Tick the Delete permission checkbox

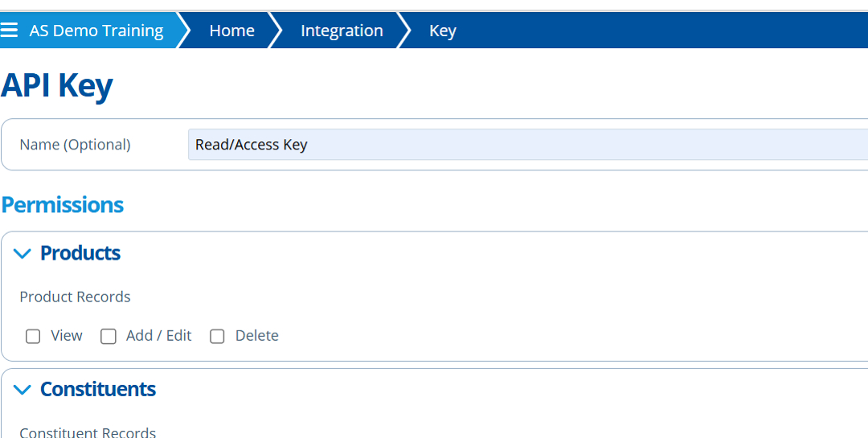tap(217, 336)
